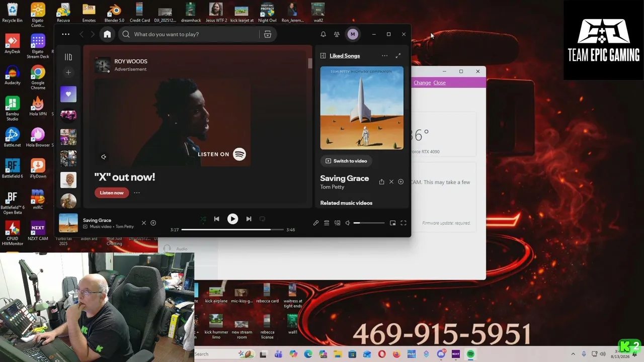Hide the Now Playing view panel icon

click(x=323, y=56)
